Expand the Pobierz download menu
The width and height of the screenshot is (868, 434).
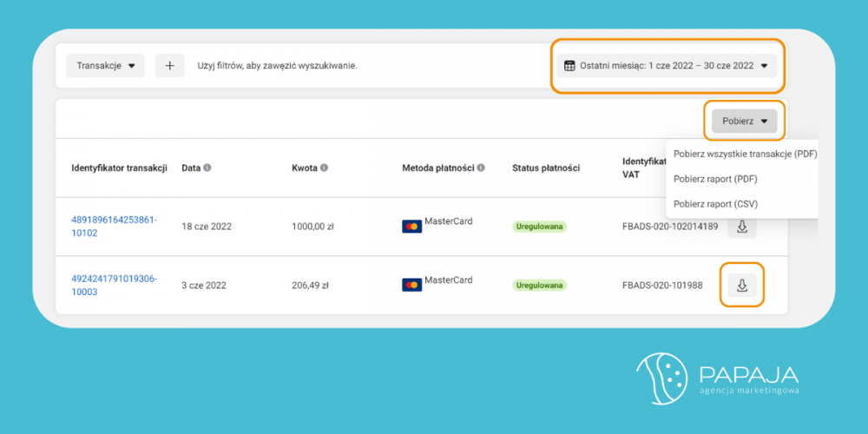click(x=744, y=121)
